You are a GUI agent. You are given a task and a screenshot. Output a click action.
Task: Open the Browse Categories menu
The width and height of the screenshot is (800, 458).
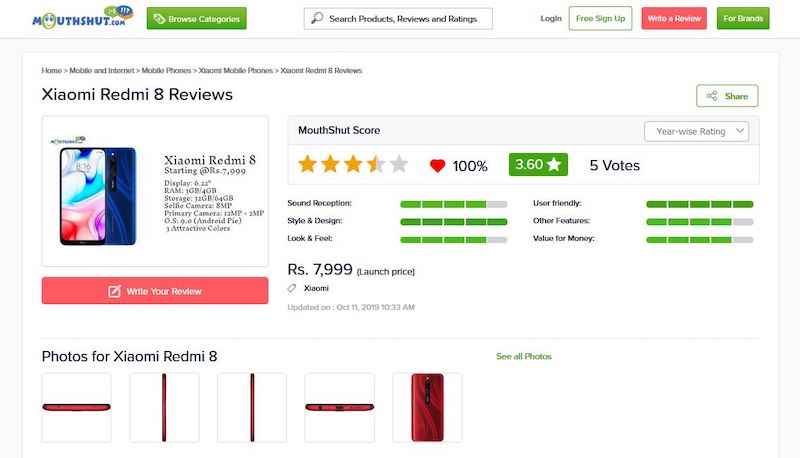coord(196,18)
